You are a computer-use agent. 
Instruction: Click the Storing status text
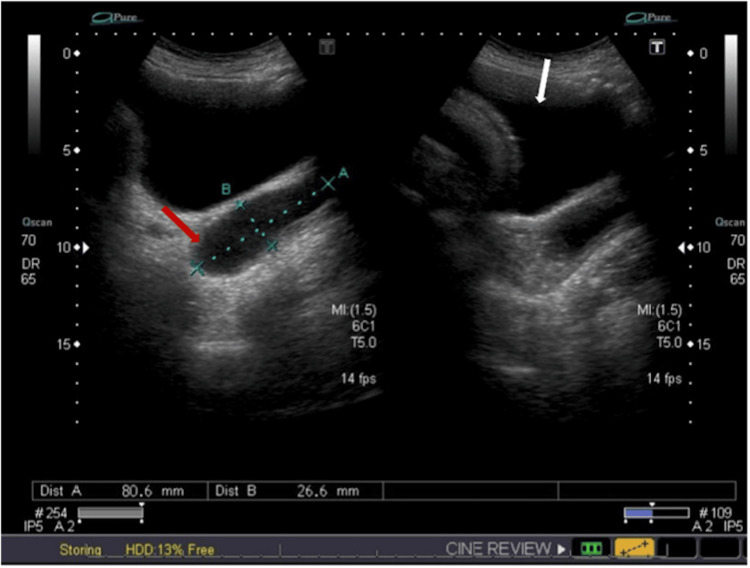point(80,550)
